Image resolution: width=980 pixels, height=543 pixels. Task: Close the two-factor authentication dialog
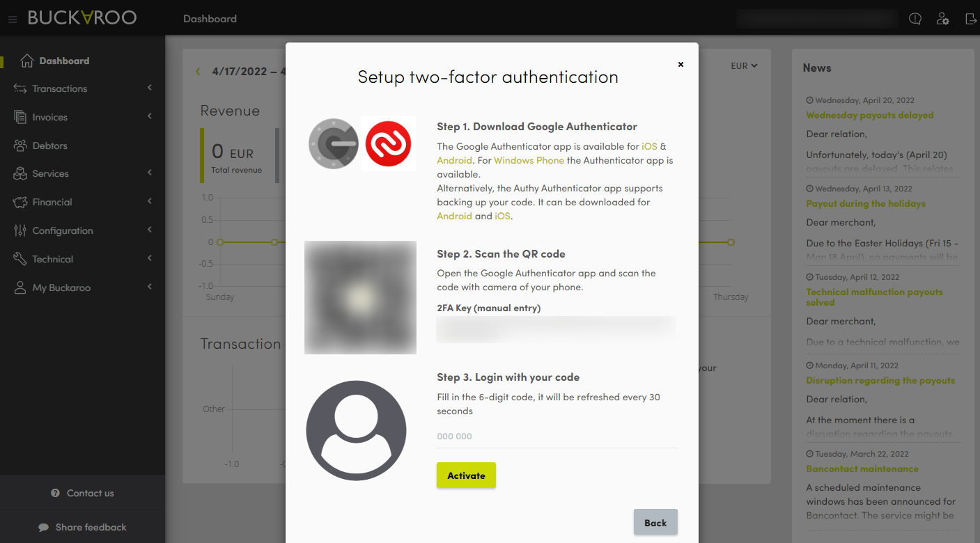(680, 64)
